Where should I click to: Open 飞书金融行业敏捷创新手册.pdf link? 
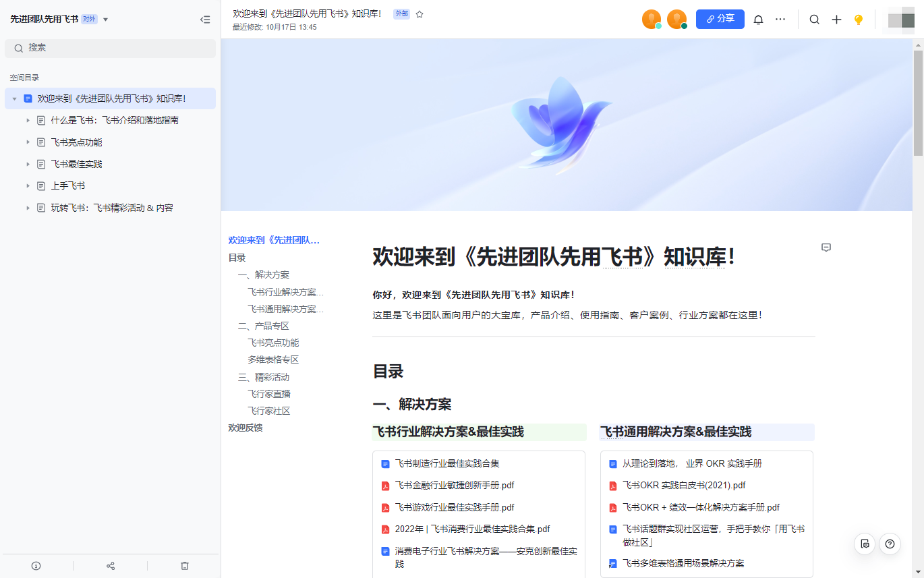click(x=455, y=485)
